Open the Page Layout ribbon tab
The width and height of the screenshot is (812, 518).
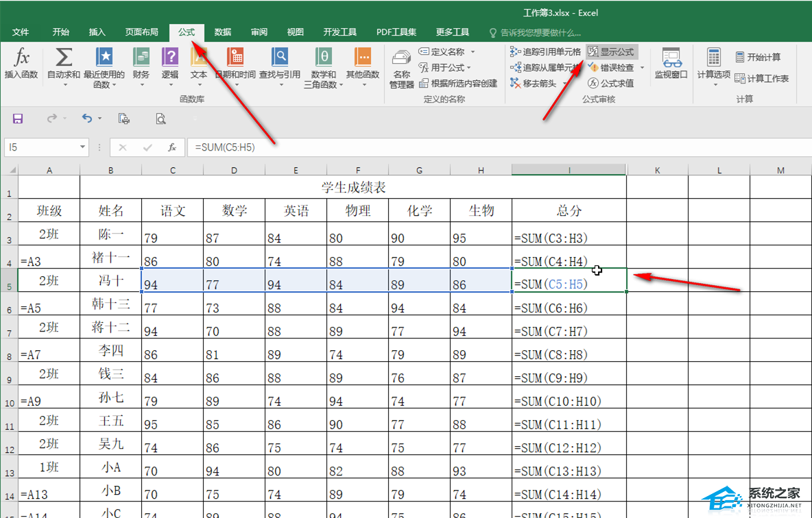(x=141, y=32)
